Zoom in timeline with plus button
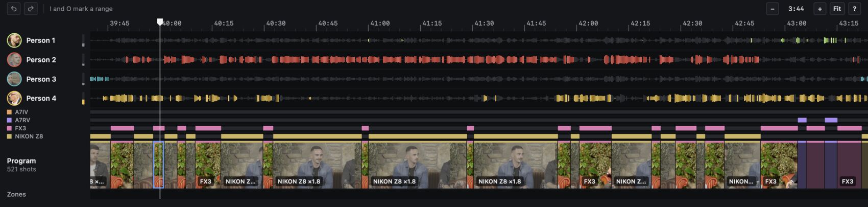This screenshot has width=868, height=207. tap(820, 9)
